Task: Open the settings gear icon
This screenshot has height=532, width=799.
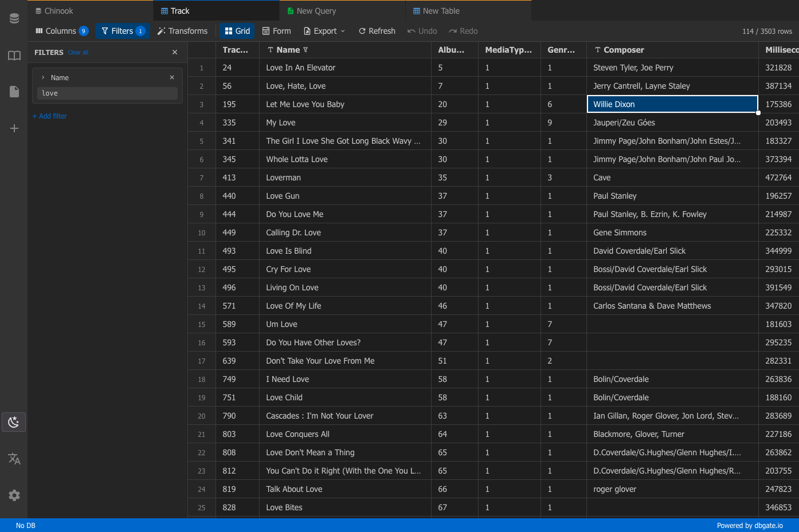Action: [14, 495]
